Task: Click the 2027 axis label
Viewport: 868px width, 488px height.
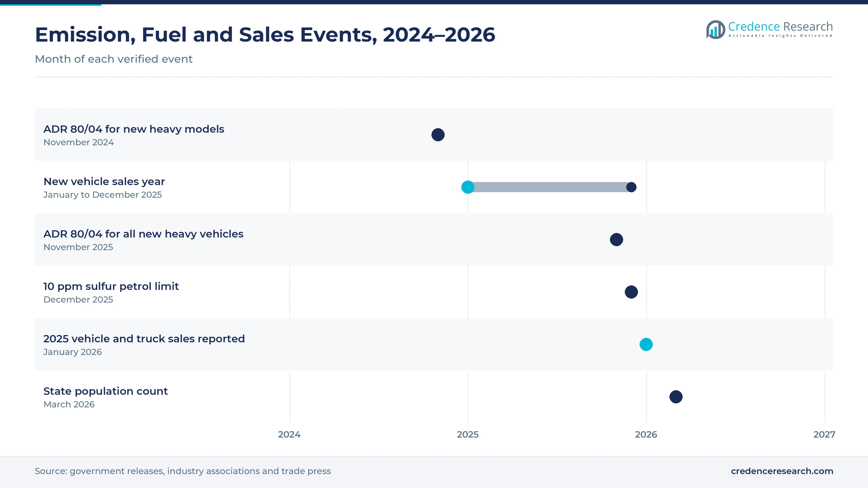Action: tap(824, 435)
